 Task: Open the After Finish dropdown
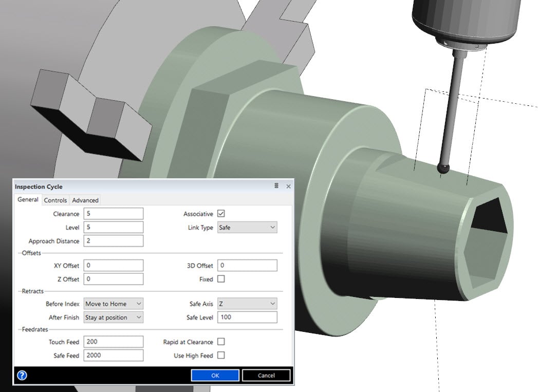tap(113, 318)
